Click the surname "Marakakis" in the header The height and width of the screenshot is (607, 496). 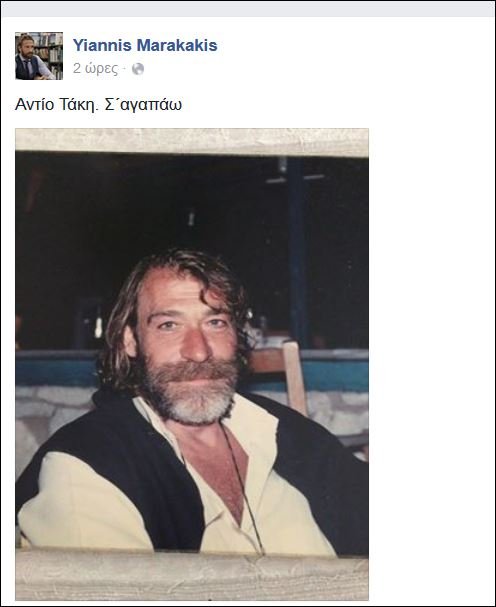(177, 45)
